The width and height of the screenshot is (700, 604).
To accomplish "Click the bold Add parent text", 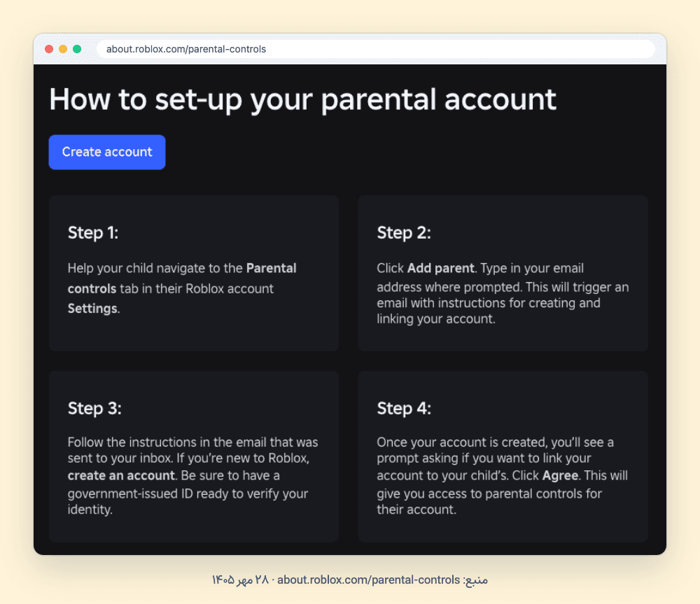I will coord(440,268).
